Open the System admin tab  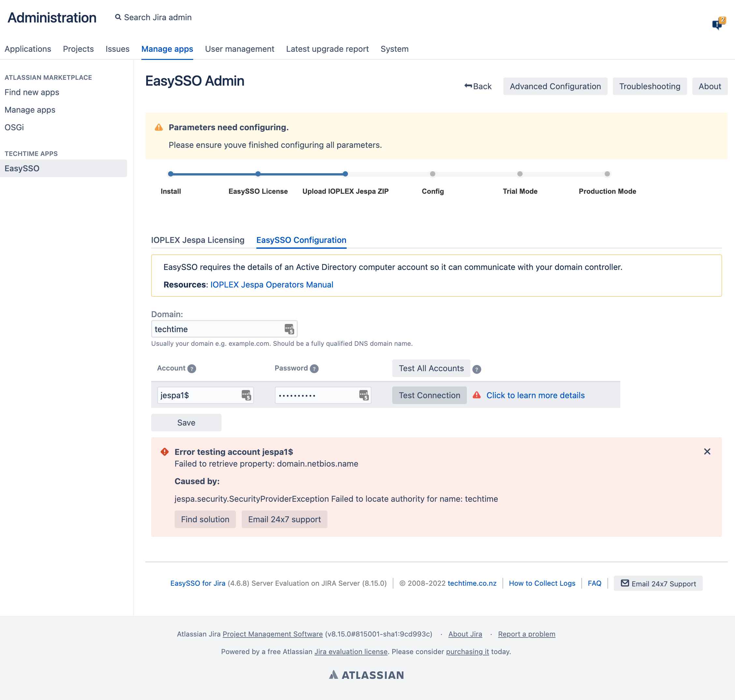pos(394,49)
